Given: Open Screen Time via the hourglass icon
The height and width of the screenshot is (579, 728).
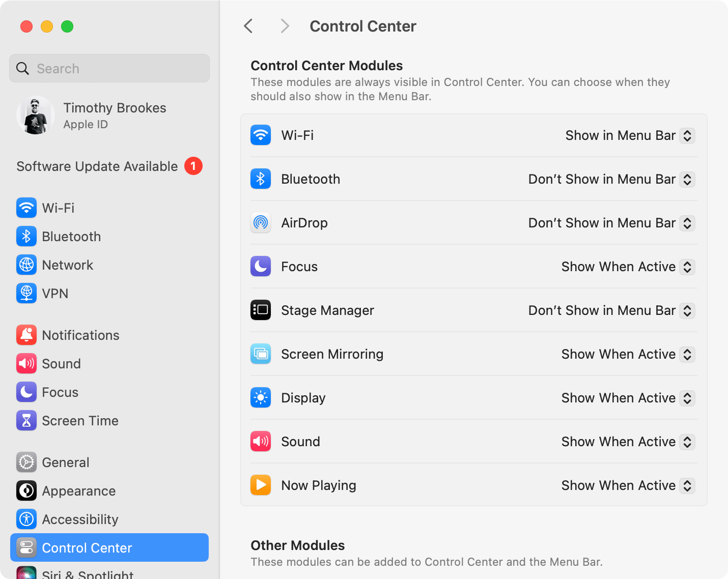Looking at the screenshot, I should tap(26, 420).
